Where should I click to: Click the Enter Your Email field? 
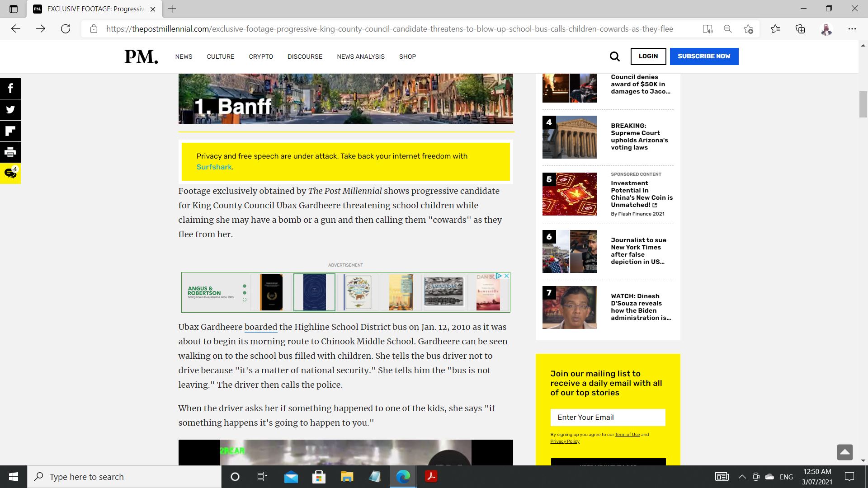tap(608, 418)
